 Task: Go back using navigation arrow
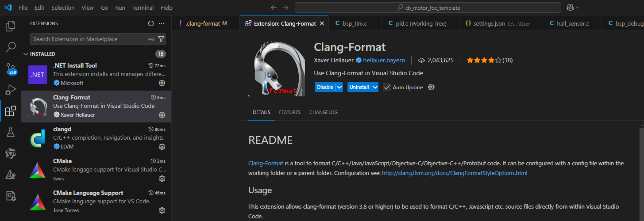(274, 8)
